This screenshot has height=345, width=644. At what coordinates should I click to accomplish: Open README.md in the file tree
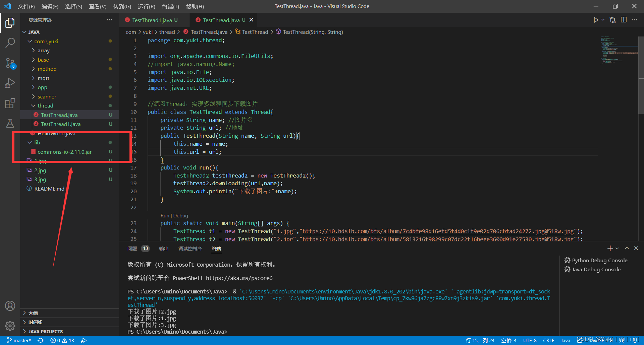pyautogui.click(x=69, y=189)
